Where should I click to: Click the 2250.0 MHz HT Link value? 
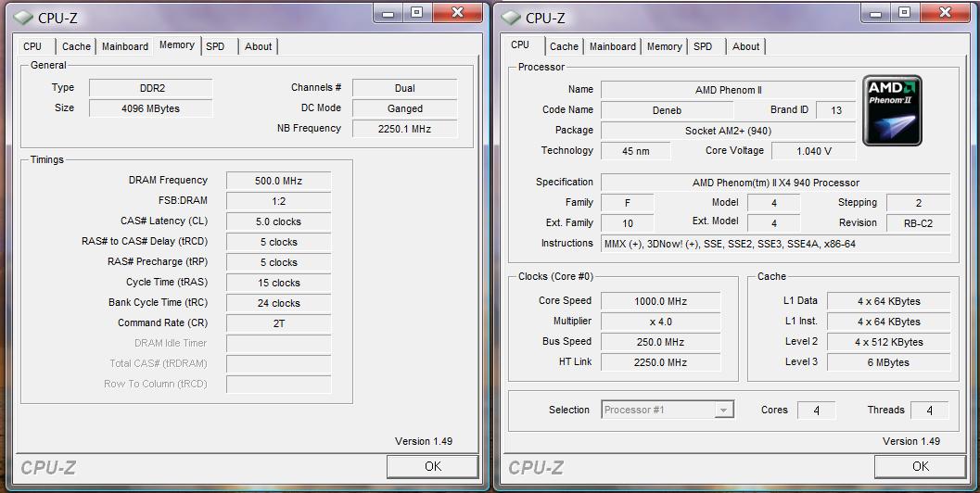point(661,362)
